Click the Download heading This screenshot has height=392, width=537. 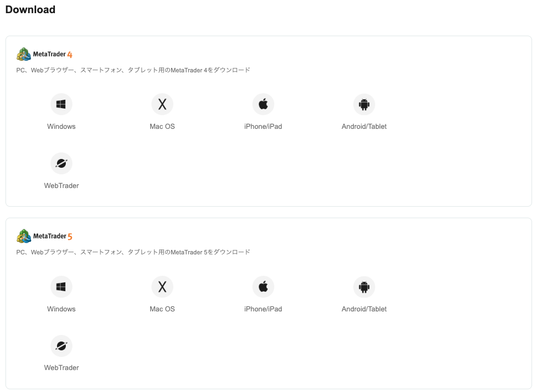tap(30, 9)
